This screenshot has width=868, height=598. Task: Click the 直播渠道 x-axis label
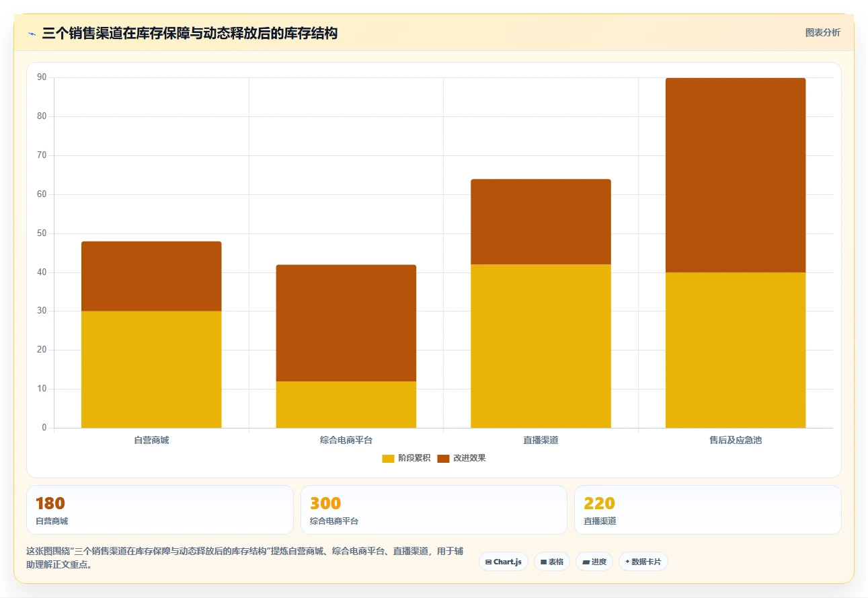tap(541, 440)
